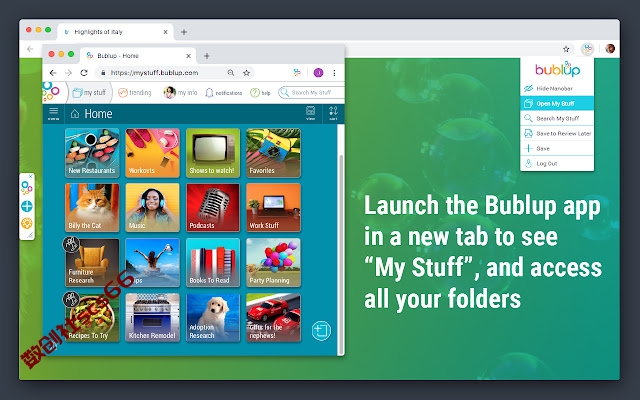The height and width of the screenshot is (400, 640).
Task: Click the Bublup logo in app header
Action: [x=51, y=92]
